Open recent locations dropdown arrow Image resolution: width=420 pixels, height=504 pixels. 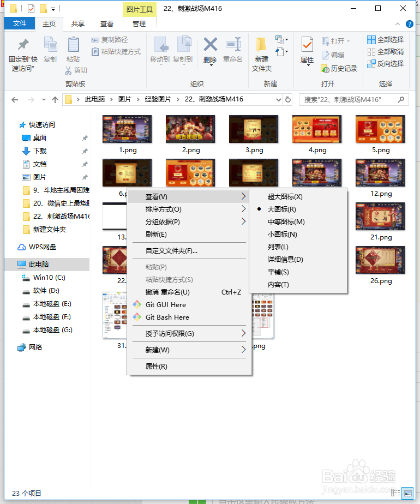[44, 100]
